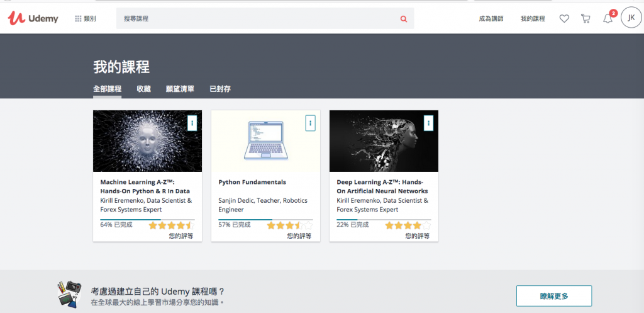The width and height of the screenshot is (644, 313).
Task: Open the Deep Learning A-Z course thumbnail
Action: 384,141
